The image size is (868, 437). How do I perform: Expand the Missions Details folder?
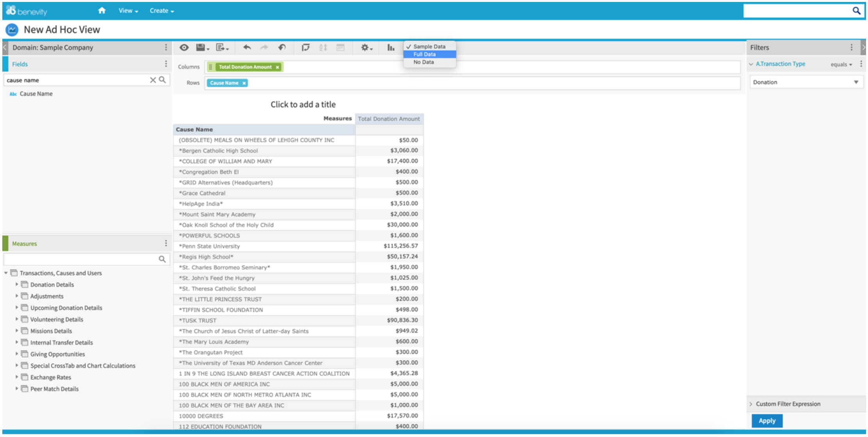point(17,331)
